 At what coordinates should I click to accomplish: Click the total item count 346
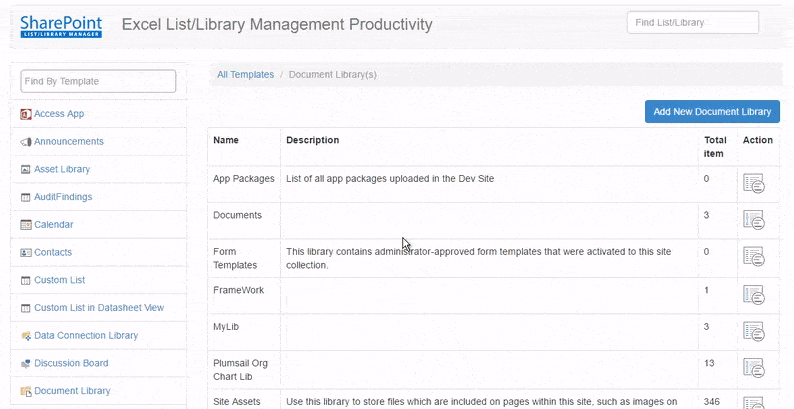point(711,402)
